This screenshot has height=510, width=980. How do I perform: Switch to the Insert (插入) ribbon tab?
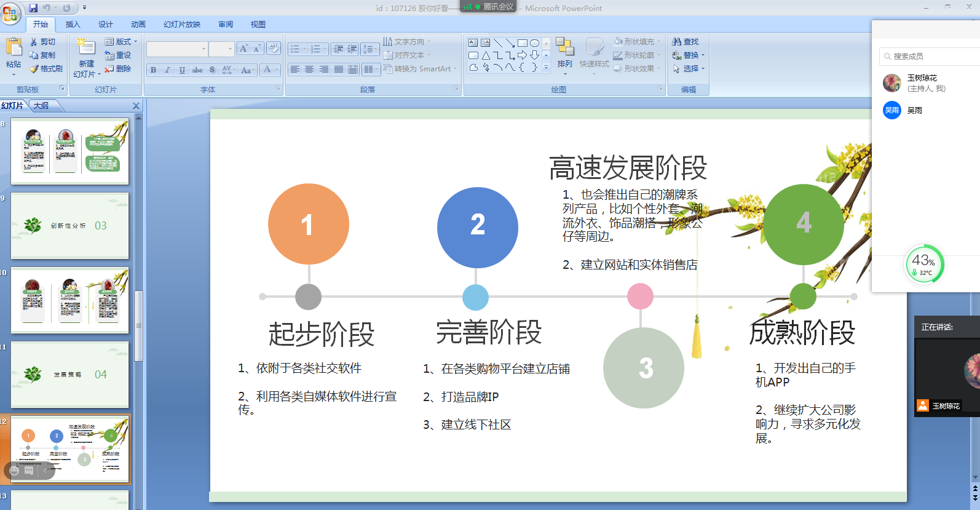(x=73, y=25)
